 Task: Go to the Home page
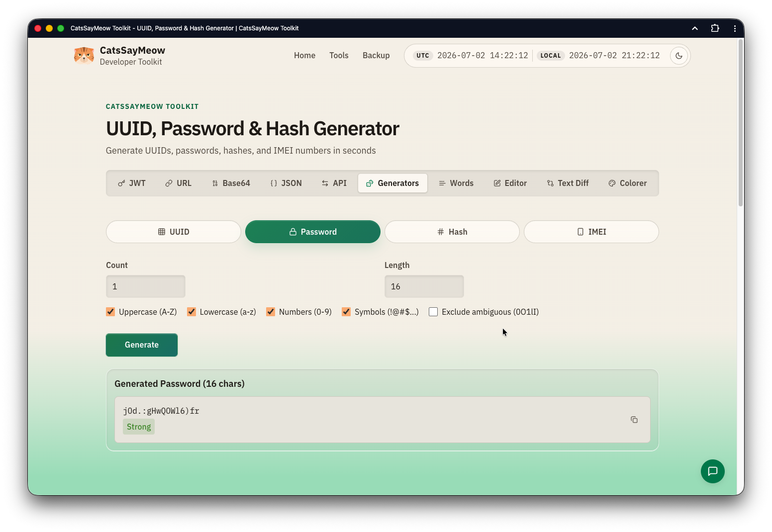point(304,55)
